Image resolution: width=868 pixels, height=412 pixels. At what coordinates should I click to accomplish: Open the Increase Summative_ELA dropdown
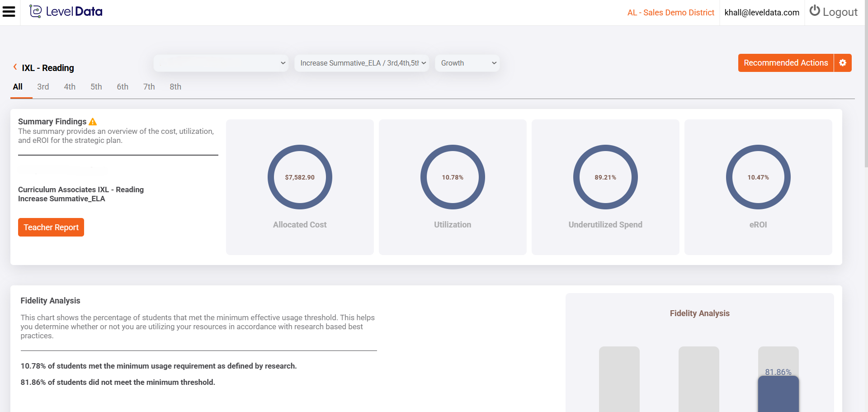click(x=362, y=63)
